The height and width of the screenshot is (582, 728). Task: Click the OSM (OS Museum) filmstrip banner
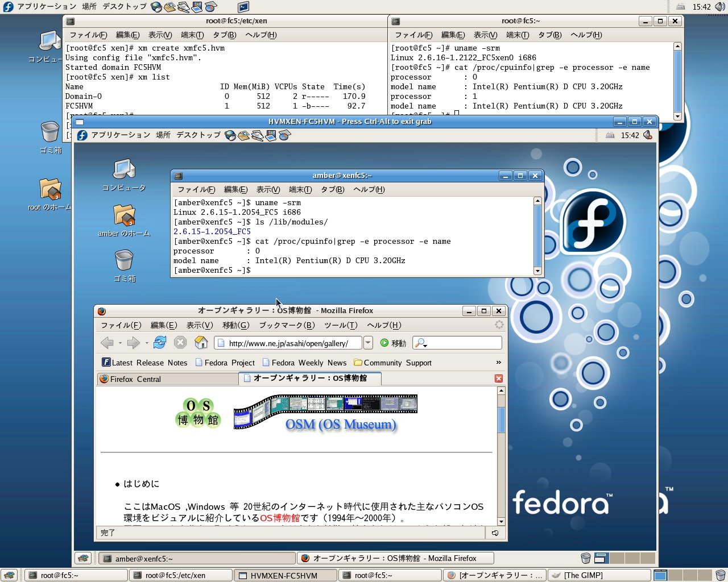click(325, 412)
